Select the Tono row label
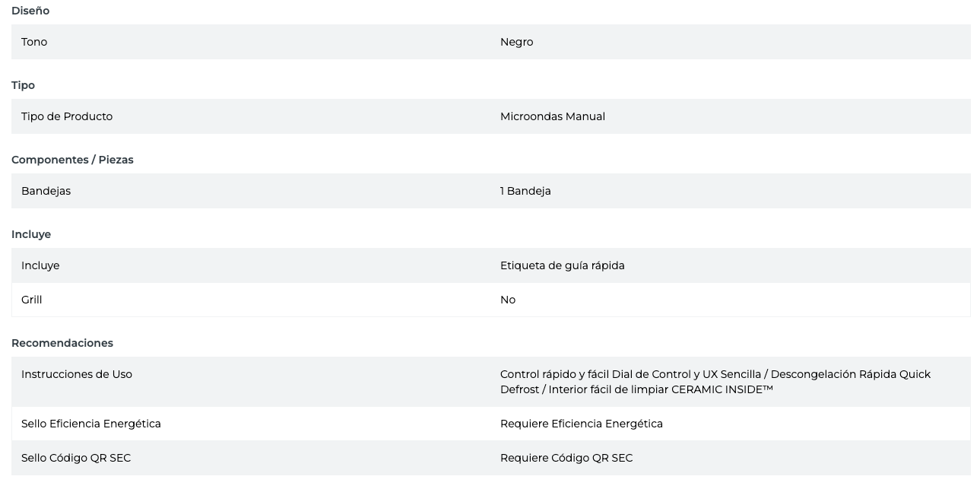Viewport: 980px width, 489px height. click(x=34, y=42)
